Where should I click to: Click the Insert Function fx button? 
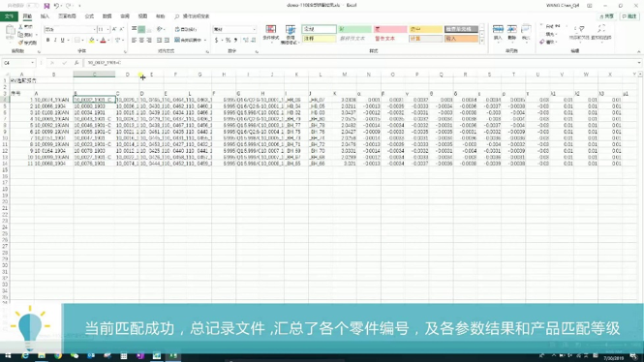coord(77,63)
